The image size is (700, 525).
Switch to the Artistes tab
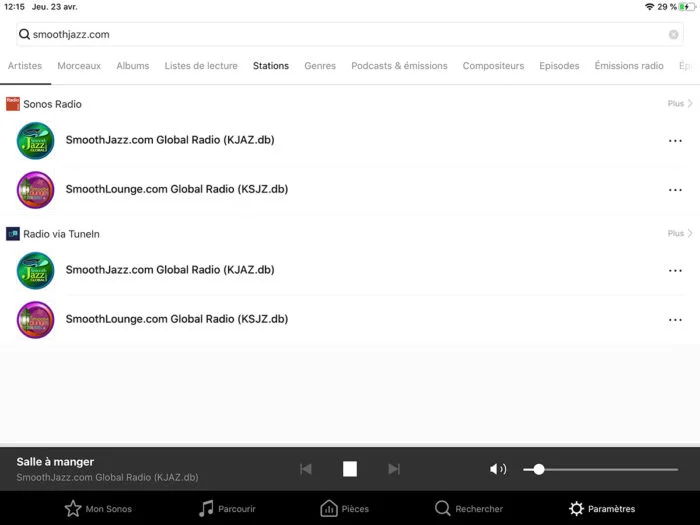click(x=25, y=66)
